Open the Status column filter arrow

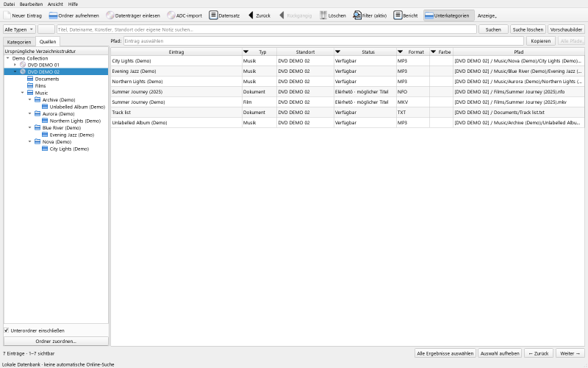tap(337, 52)
